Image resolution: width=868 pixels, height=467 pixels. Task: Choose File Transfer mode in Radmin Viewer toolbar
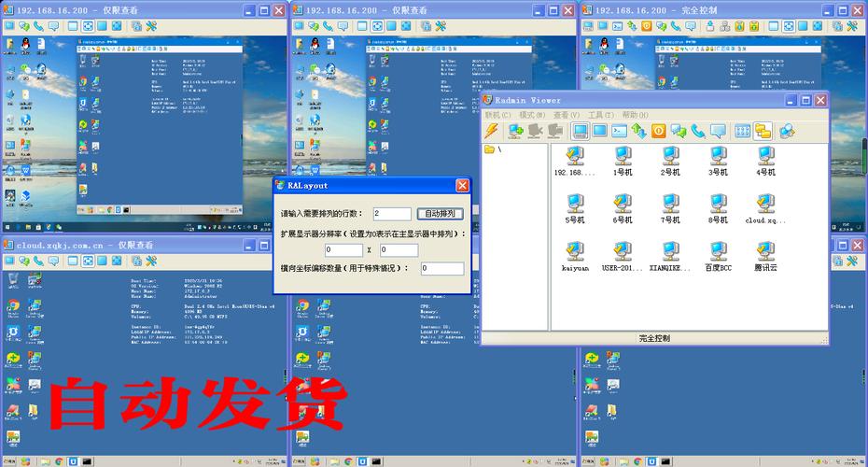click(x=638, y=132)
